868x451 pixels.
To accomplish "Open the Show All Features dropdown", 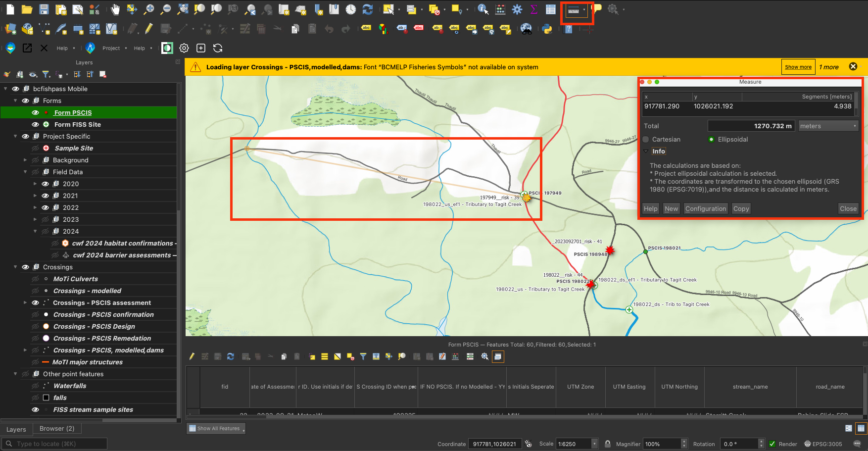I will pos(216,429).
